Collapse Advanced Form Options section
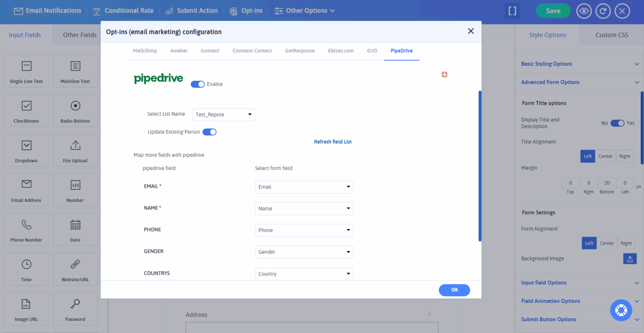This screenshot has width=644, height=333. [x=580, y=83]
